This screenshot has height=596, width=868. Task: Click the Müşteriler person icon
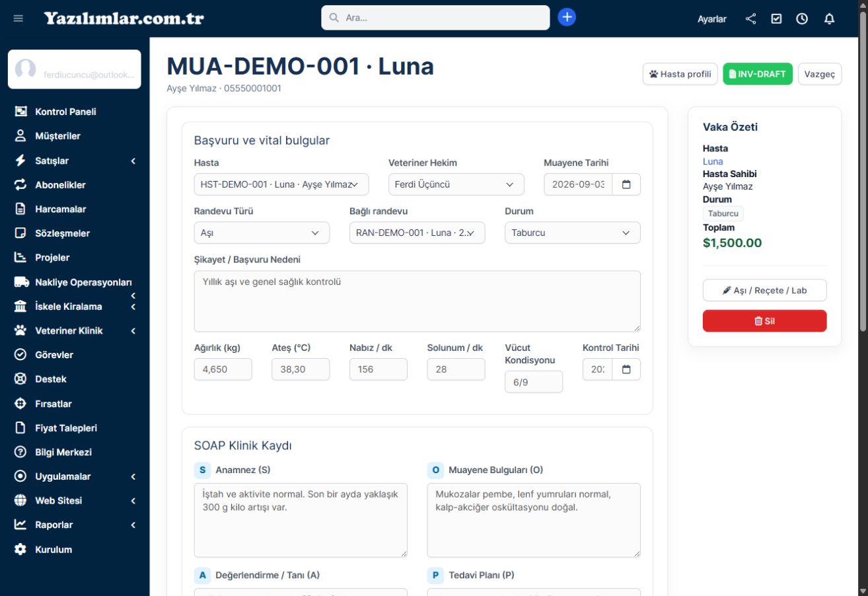pyautogui.click(x=20, y=136)
